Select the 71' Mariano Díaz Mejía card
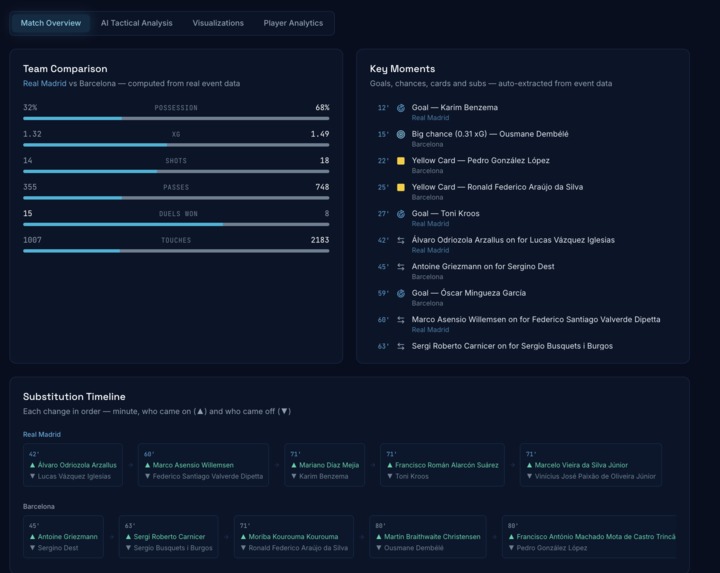This screenshot has width=720, height=573. click(x=325, y=465)
